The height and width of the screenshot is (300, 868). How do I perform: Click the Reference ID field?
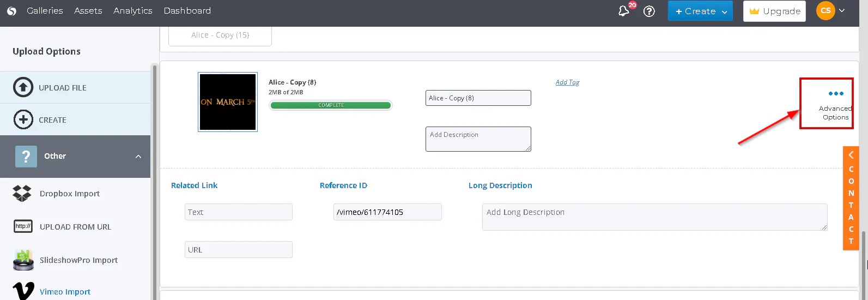pos(387,212)
